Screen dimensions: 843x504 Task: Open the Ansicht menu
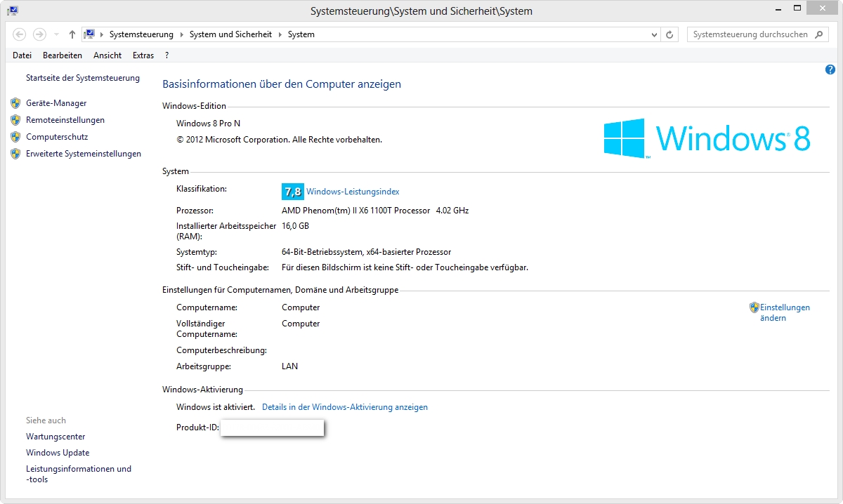(107, 55)
